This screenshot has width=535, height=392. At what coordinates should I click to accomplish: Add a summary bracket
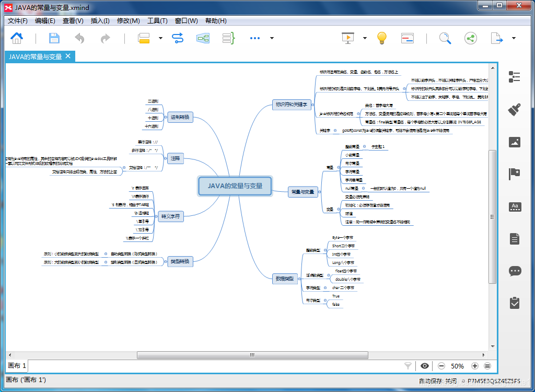tap(229, 38)
